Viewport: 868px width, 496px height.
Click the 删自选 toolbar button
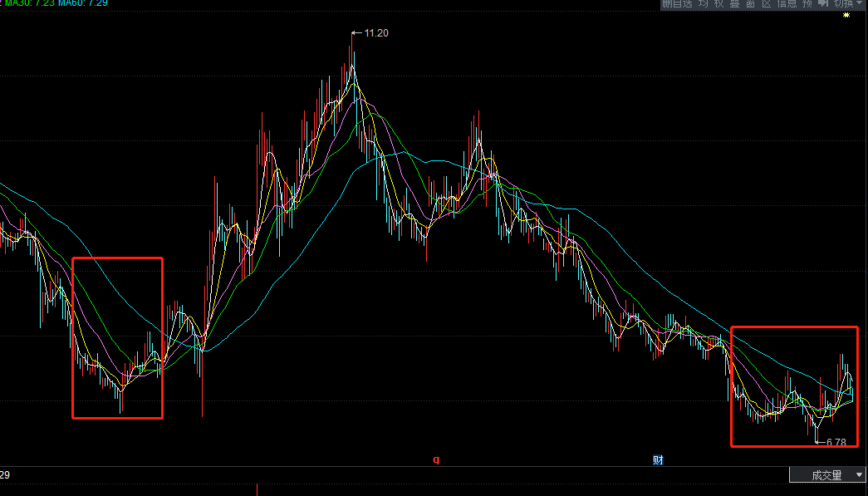[x=677, y=3]
